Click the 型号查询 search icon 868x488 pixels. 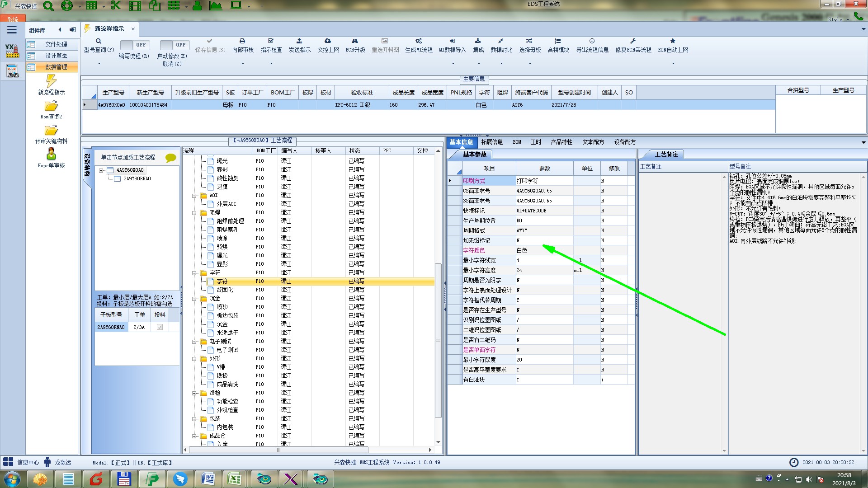pyautogui.click(x=99, y=41)
